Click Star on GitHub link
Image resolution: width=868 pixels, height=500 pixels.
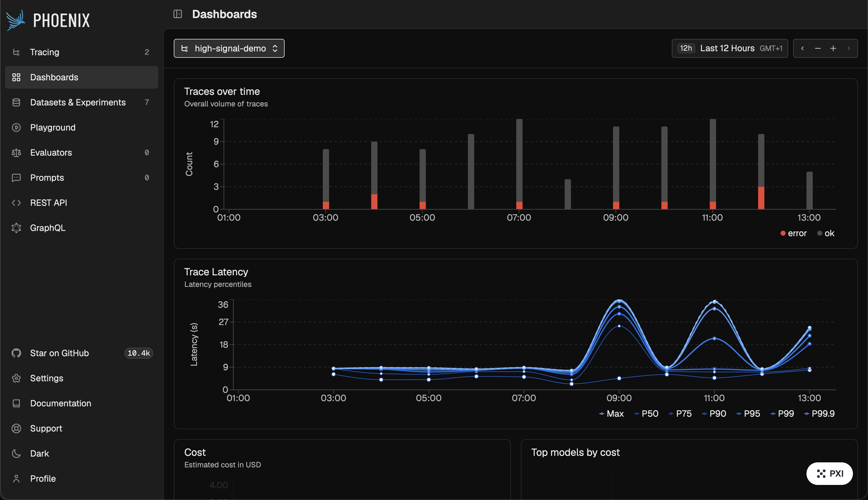(81, 353)
